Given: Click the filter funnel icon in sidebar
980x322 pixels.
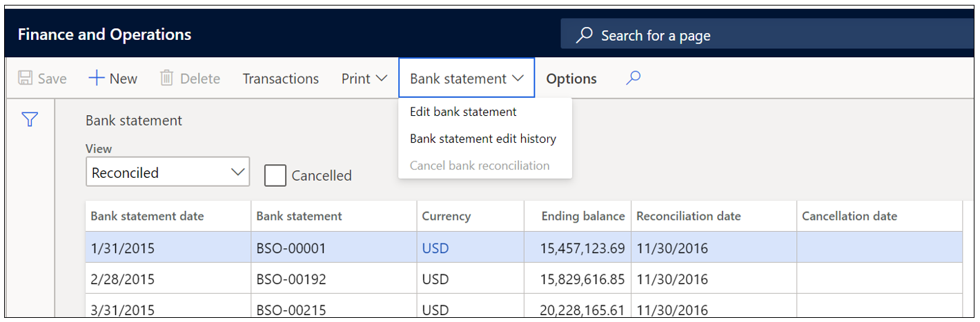Looking at the screenshot, I should click(29, 120).
